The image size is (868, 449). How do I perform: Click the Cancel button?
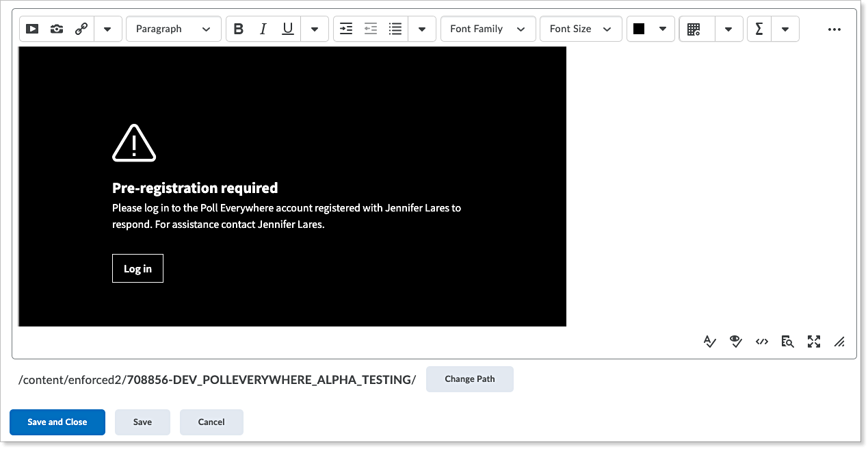(211, 422)
